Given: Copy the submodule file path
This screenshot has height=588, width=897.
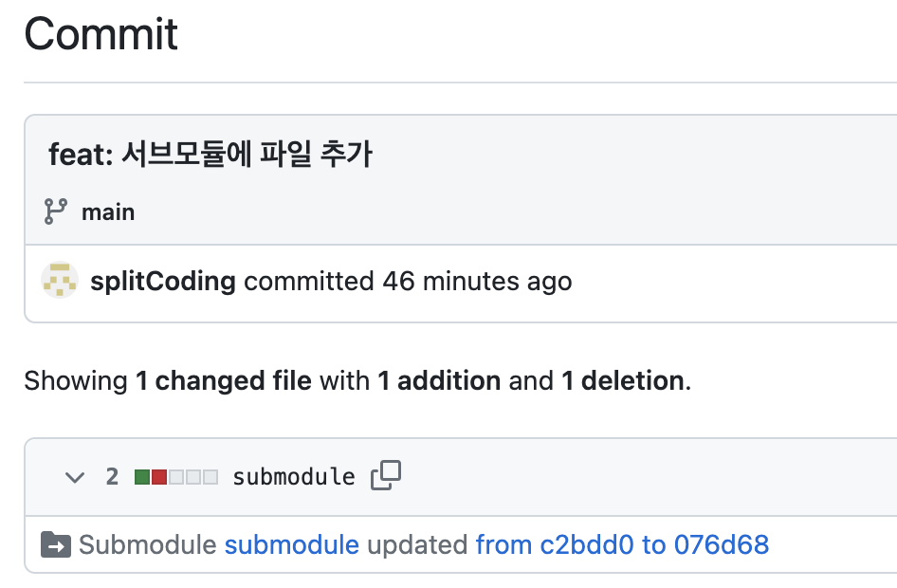Looking at the screenshot, I should [386, 476].
